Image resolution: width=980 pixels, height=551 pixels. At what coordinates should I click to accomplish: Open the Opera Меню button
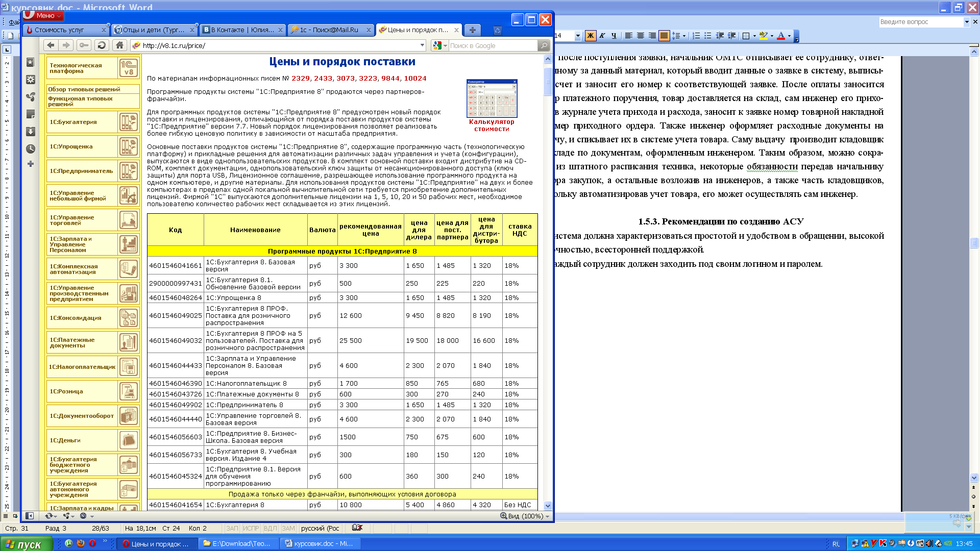click(x=43, y=16)
